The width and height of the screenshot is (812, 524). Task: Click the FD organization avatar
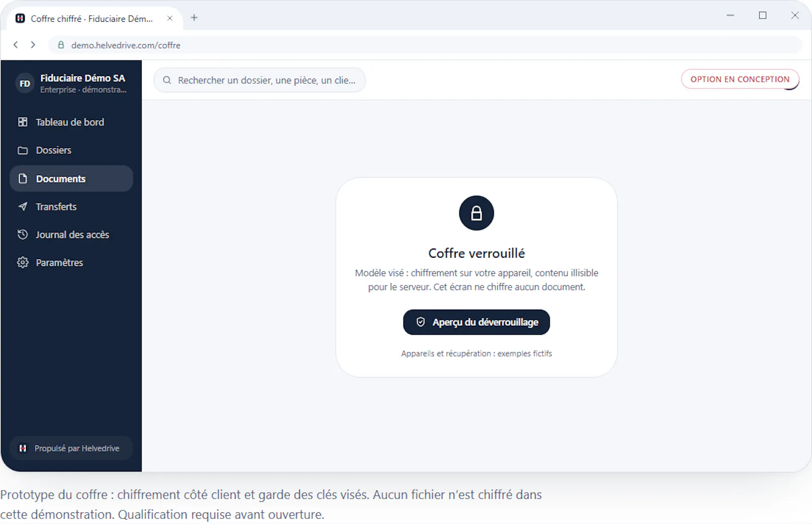25,84
